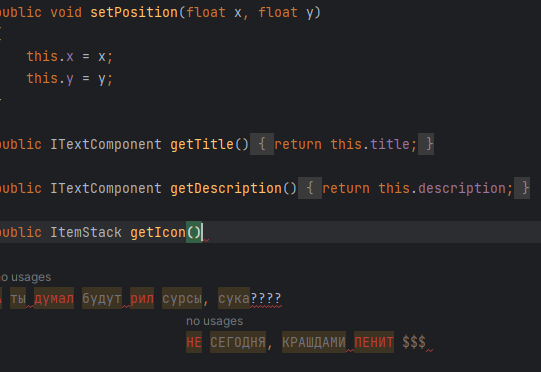541x372 pixels.
Task: Expand folded closing brace after this.description;
Action: point(522,188)
